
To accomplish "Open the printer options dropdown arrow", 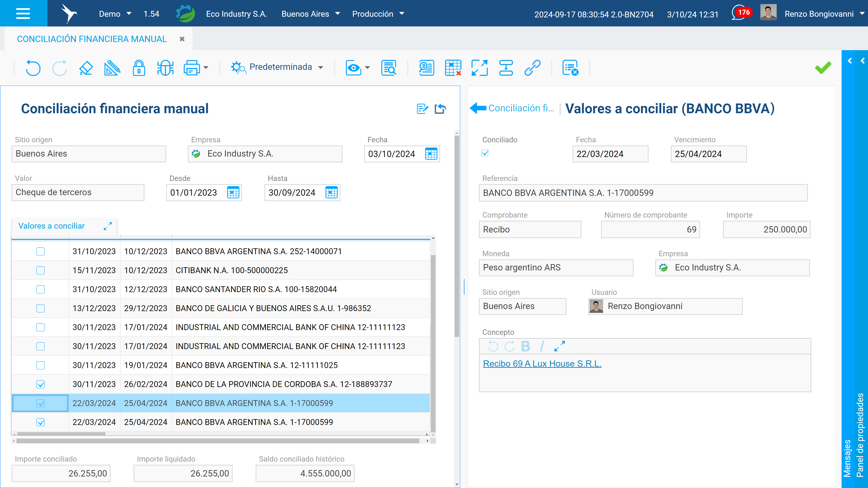I will pos(205,68).
